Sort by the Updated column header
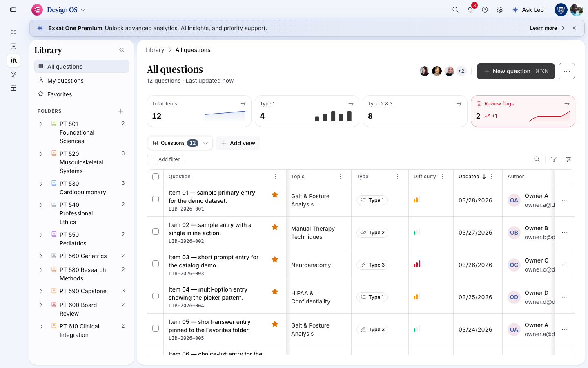This screenshot has height=368, width=588. [472, 177]
